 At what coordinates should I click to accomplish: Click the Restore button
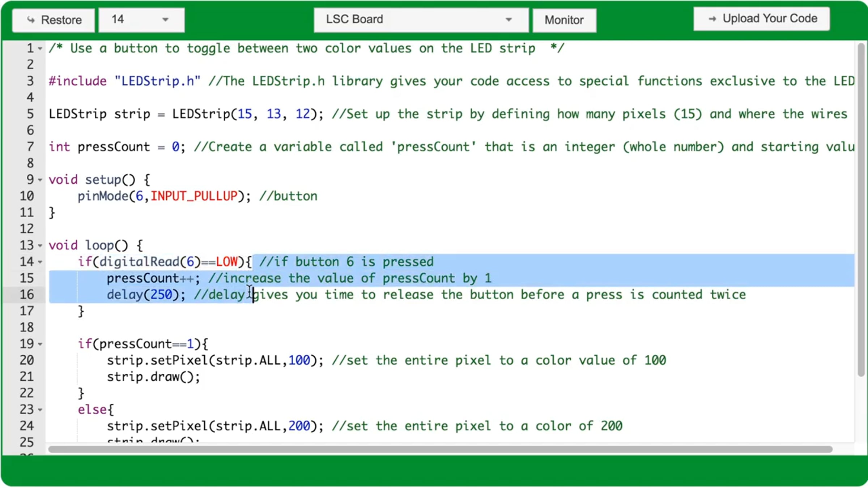pyautogui.click(x=54, y=20)
